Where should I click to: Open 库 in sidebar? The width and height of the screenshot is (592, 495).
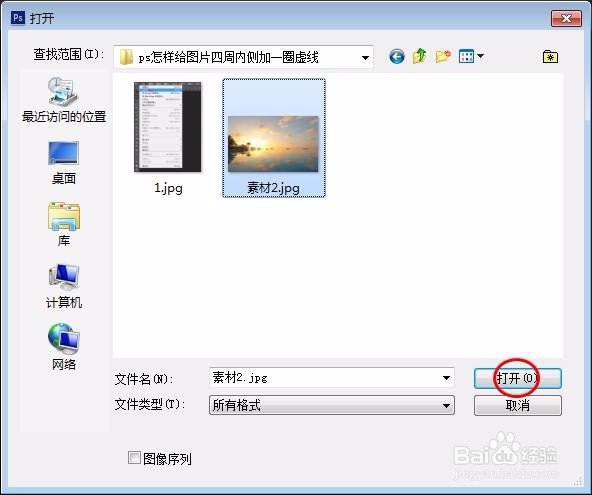pyautogui.click(x=63, y=225)
